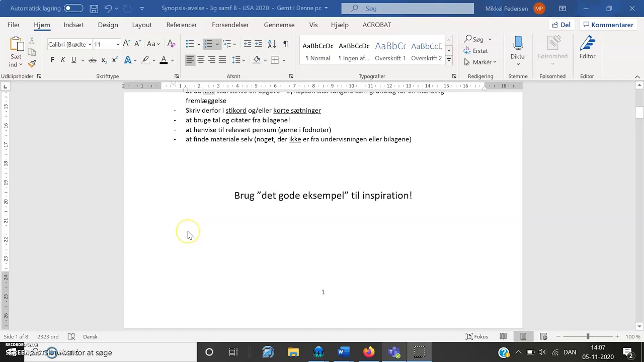Image resolution: width=644 pixels, height=362 pixels.
Task: Click Erstat replace button
Action: click(476, 51)
